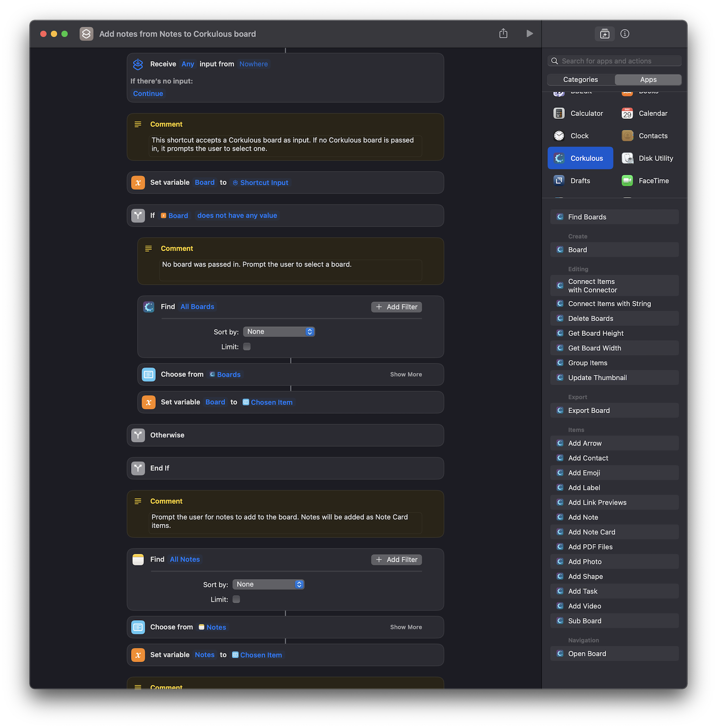
Task: Select Update Thumbnail action
Action: [615, 378]
